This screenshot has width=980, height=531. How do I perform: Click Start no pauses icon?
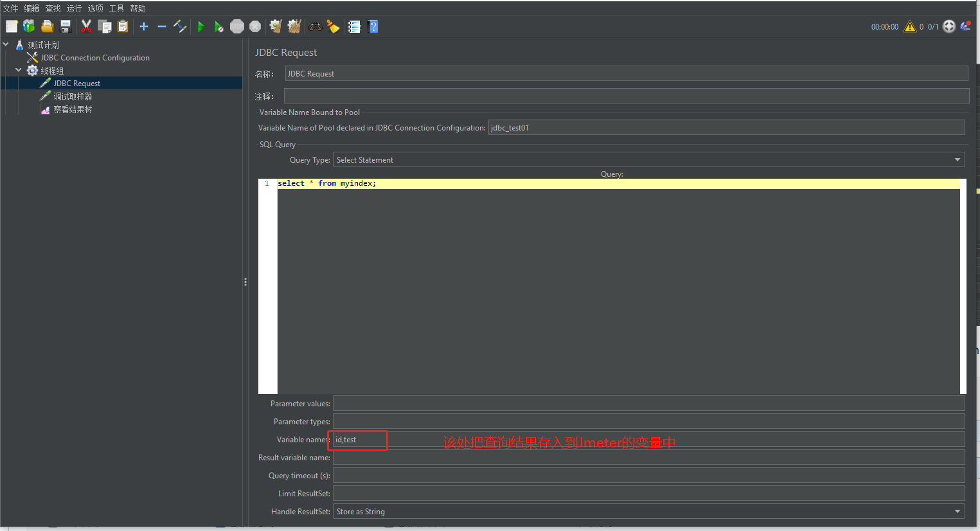tap(219, 26)
